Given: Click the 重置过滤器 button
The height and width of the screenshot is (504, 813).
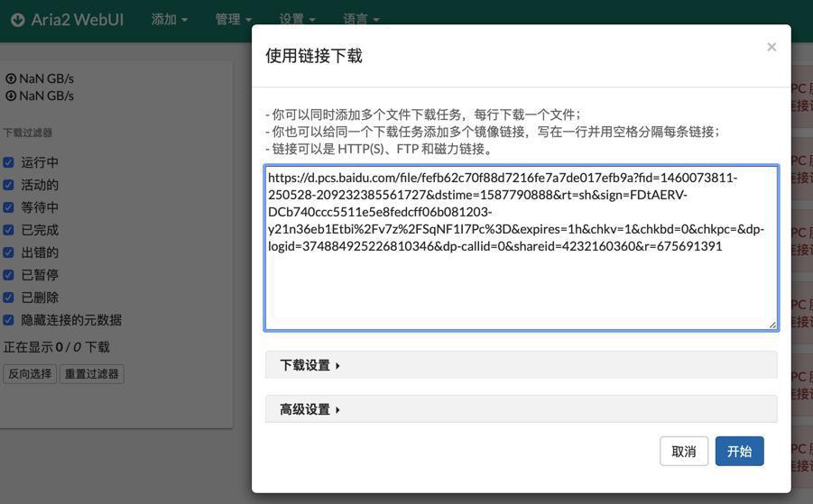Looking at the screenshot, I should (92, 373).
